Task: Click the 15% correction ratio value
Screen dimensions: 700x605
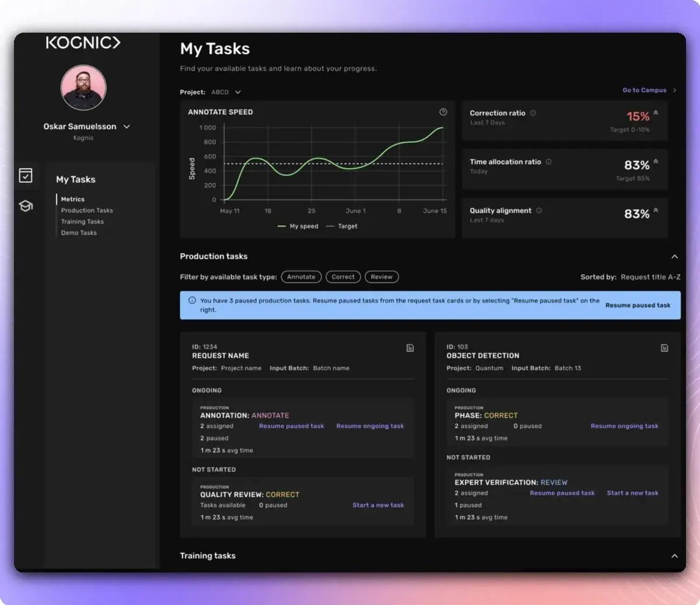Action: click(x=638, y=117)
